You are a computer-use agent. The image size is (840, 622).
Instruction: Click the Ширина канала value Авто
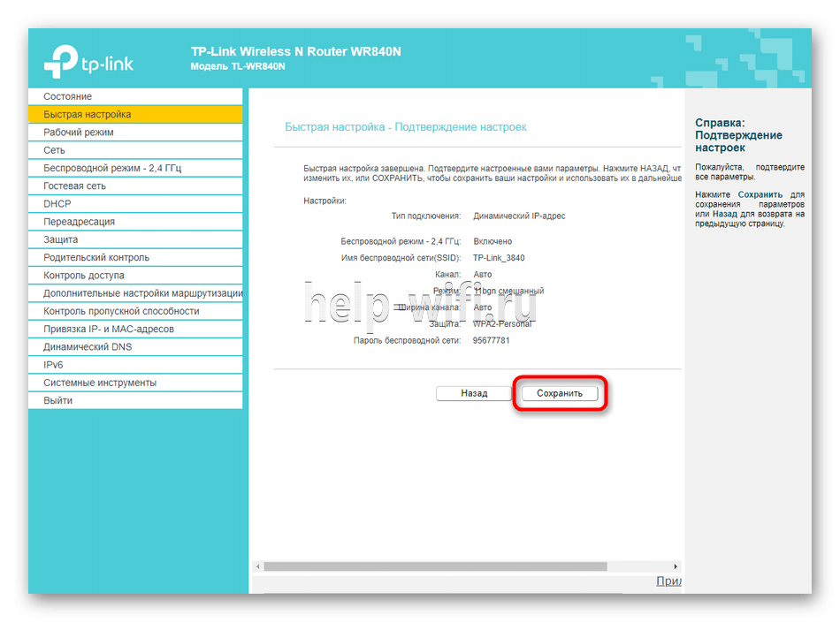tap(483, 307)
